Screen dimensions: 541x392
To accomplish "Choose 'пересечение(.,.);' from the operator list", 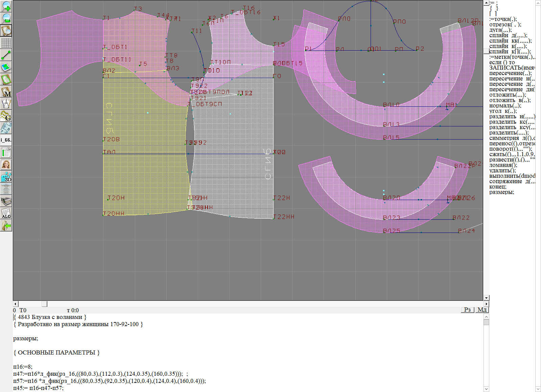I will point(510,73).
